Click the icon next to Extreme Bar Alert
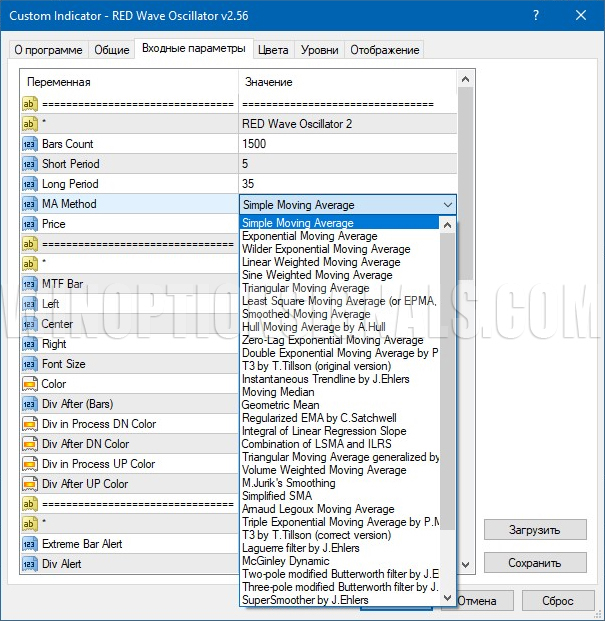 [x=29, y=544]
